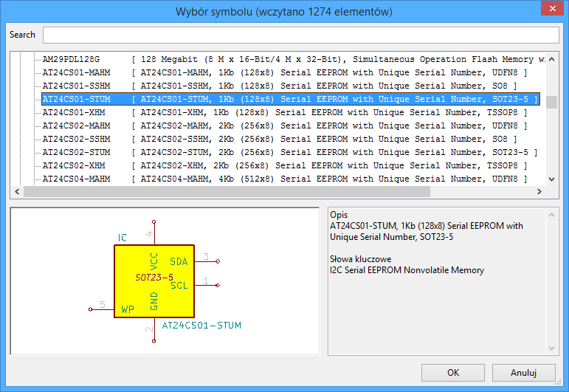Confirm the selection with OK
This screenshot has height=392, width=569.
pyautogui.click(x=452, y=373)
